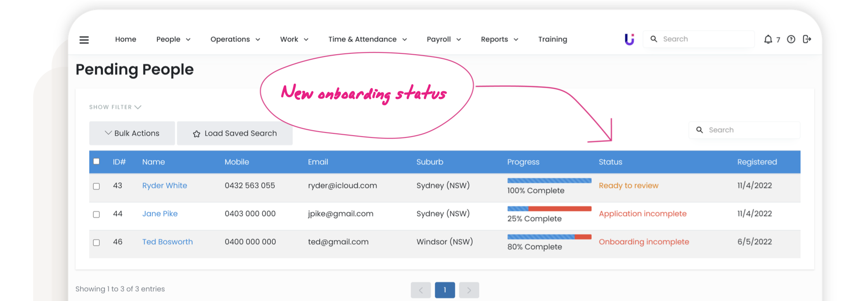
Task: Go to next page arrow
Action: tap(469, 290)
